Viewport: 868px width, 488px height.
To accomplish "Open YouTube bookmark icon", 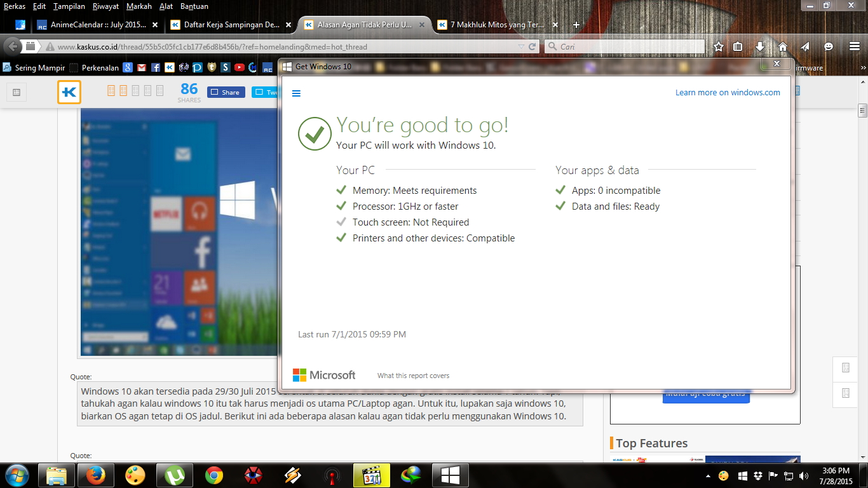I will pos(240,67).
